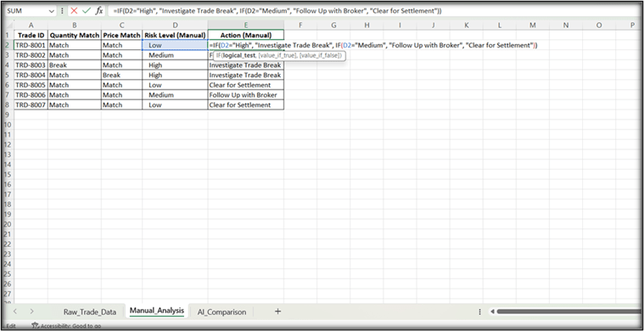The width and height of the screenshot is (644, 331).
Task: Click the horizontal scrollbar track
Action: 568,311
